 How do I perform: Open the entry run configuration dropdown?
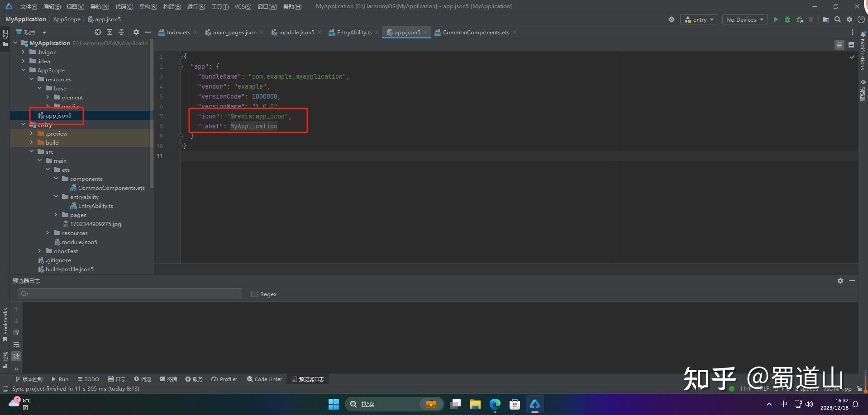[x=699, y=19]
